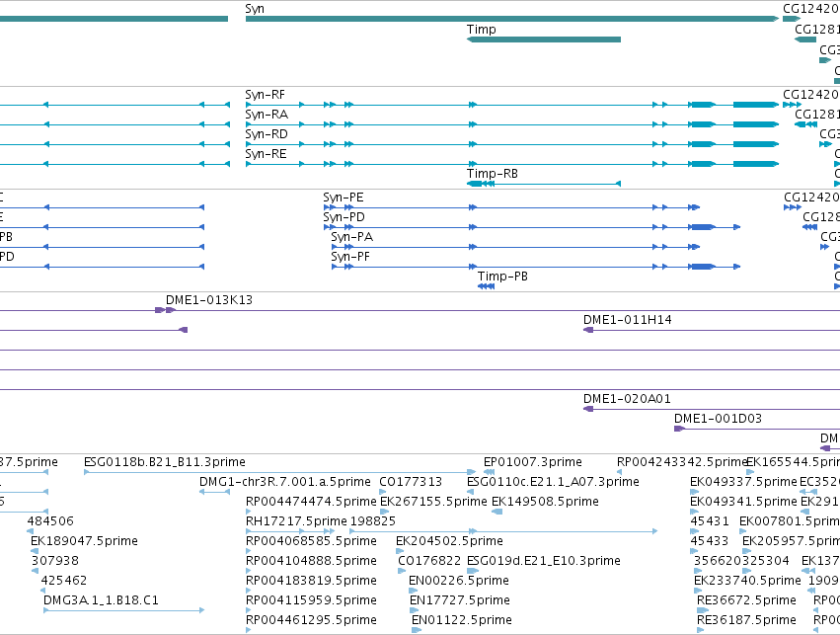Click the Syn-RF transcript label
This screenshot has height=635, width=840.
coord(266,95)
